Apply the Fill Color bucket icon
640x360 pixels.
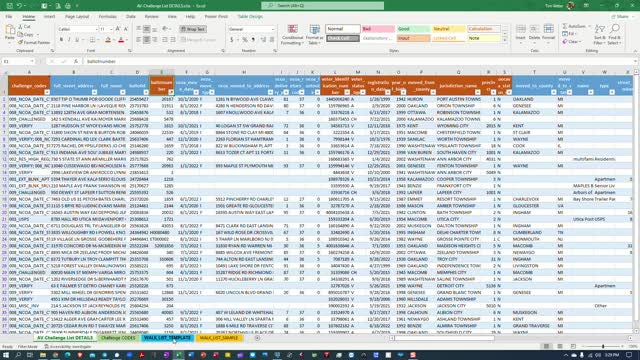tap(108, 40)
